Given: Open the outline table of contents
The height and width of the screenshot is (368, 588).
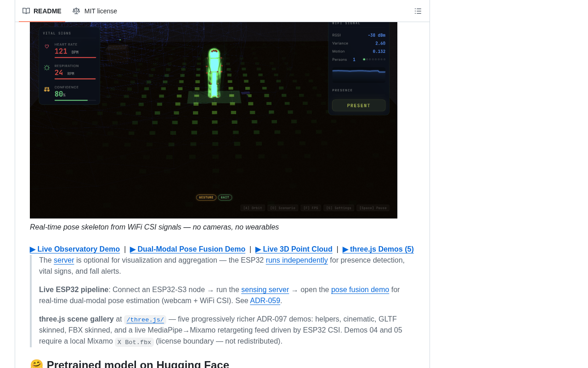Looking at the screenshot, I should click(418, 11).
